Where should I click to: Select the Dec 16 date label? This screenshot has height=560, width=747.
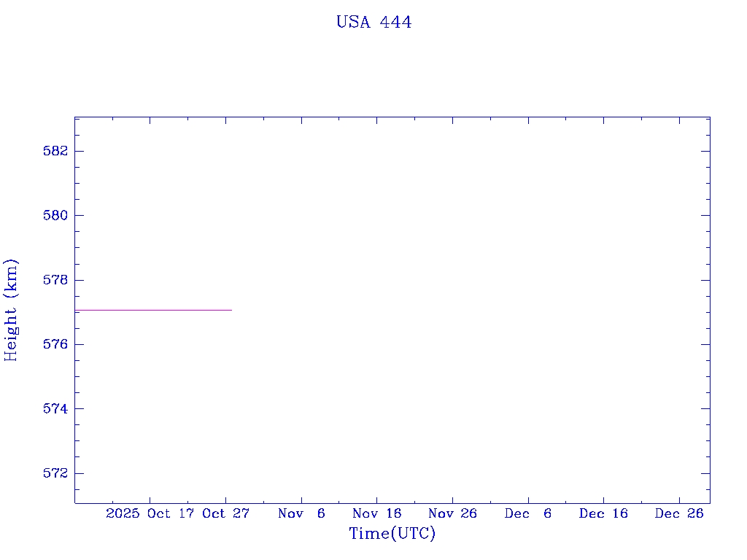click(x=603, y=513)
